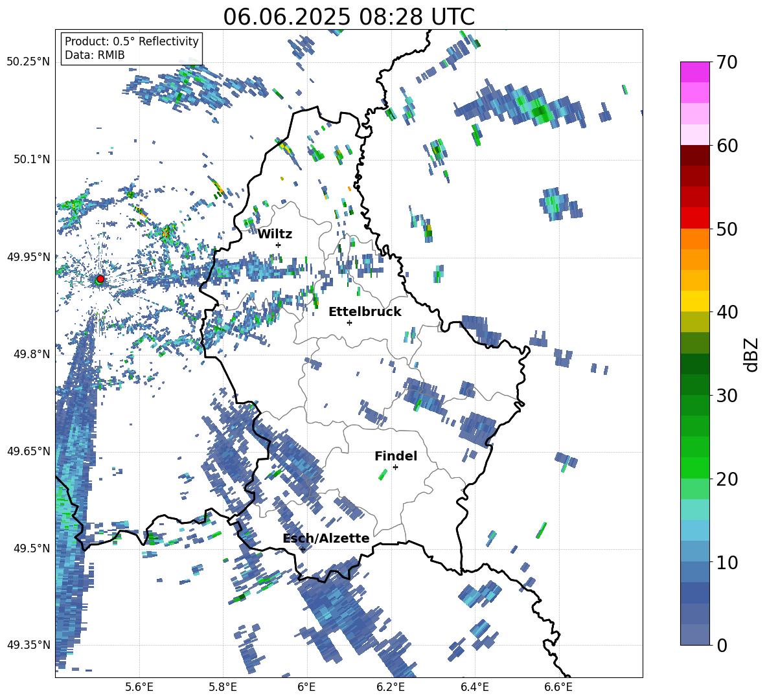Click the 49.95°N latitude label
Image resolution: width=767 pixels, height=700 pixels.
[x=29, y=256]
